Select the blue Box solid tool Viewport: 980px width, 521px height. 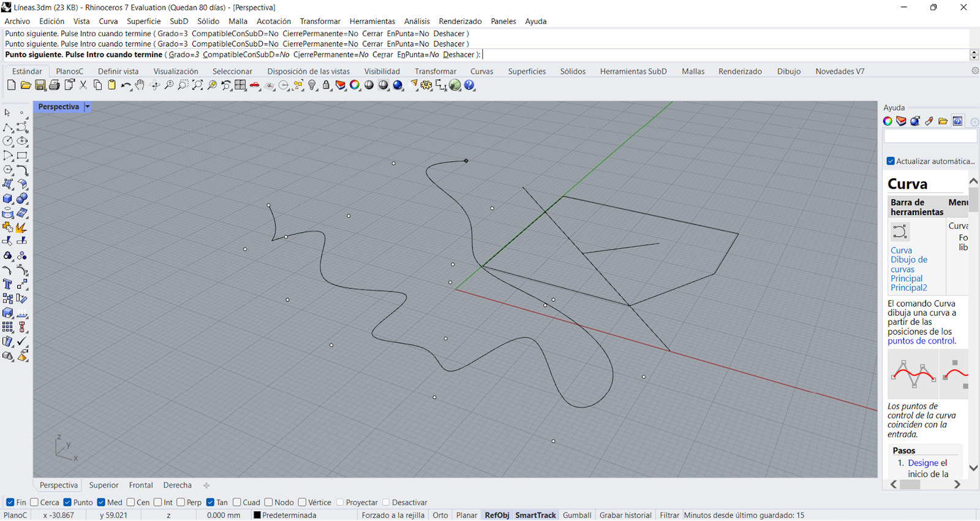(x=8, y=199)
